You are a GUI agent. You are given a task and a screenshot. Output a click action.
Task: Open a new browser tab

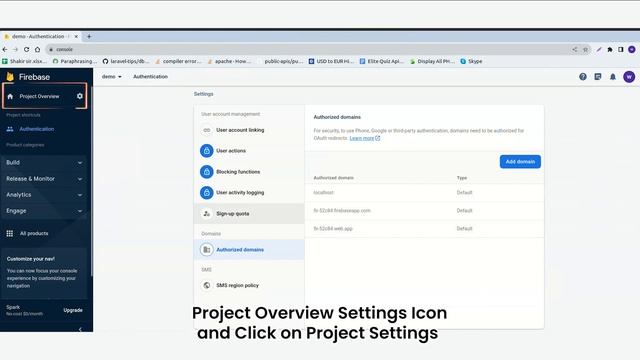(x=89, y=36)
